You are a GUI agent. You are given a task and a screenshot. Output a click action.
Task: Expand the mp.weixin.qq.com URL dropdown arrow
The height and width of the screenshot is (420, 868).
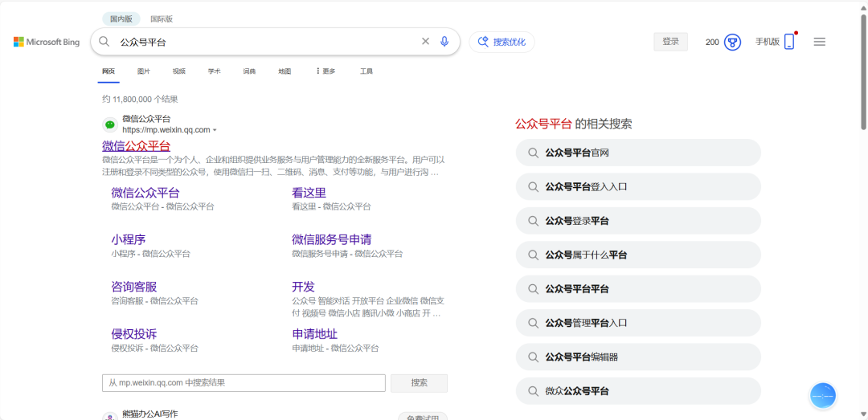pos(215,130)
